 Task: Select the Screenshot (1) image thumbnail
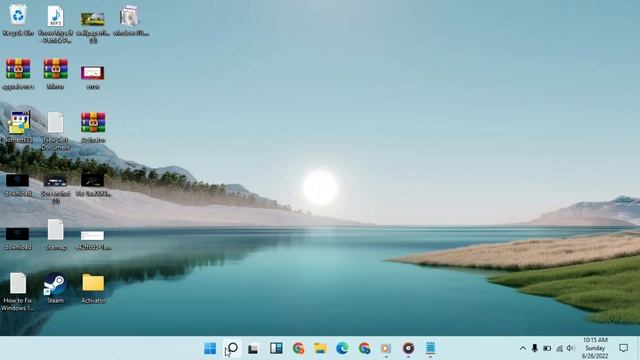[x=55, y=181]
